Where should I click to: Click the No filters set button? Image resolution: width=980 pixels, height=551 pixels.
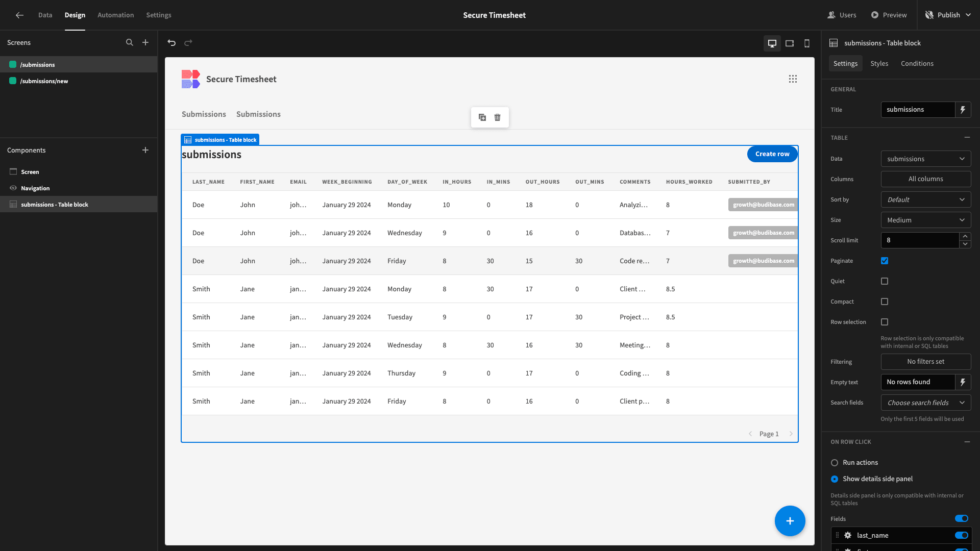[926, 362]
